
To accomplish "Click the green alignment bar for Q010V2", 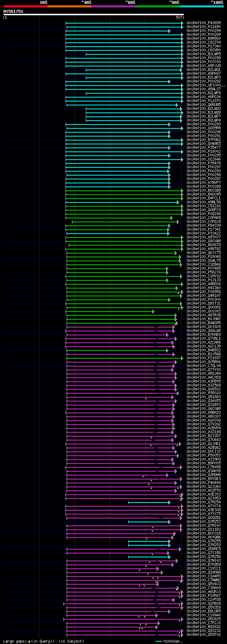I will [110, 311].
